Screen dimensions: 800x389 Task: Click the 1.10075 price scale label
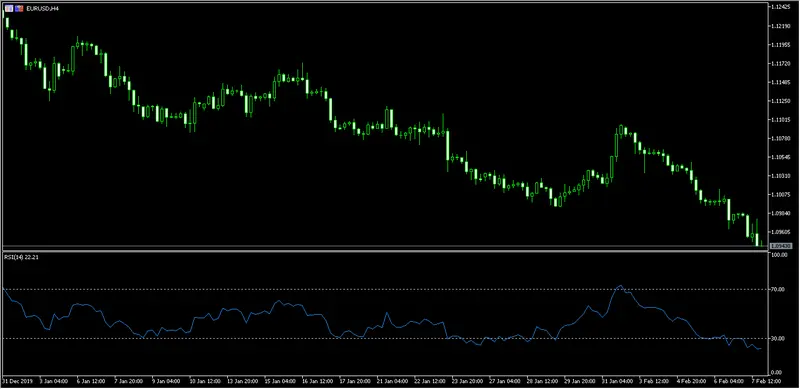780,194
